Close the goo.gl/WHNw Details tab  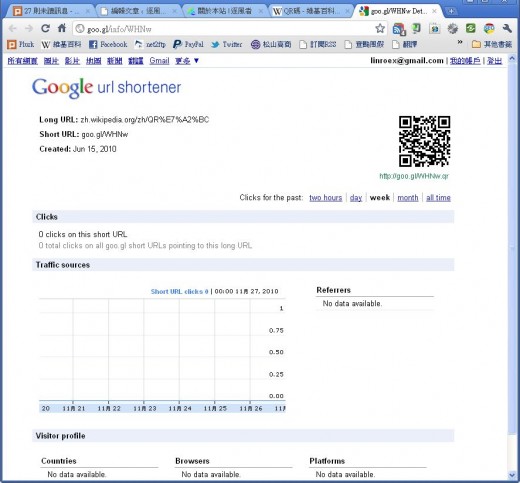434,11
